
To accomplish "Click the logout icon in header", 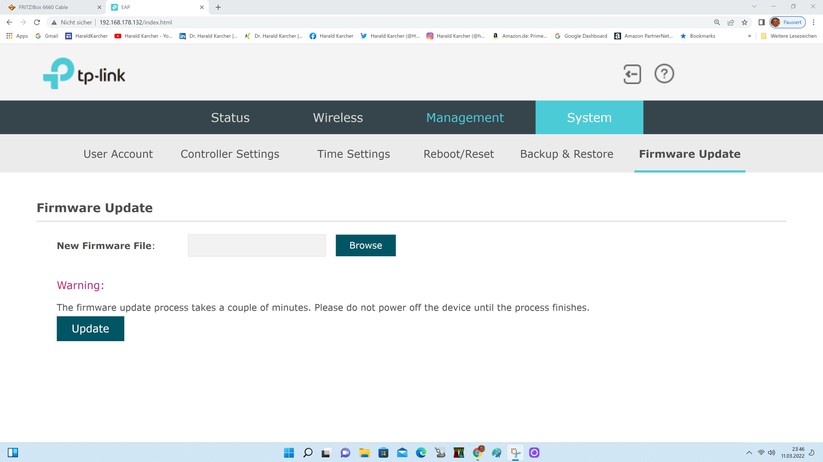I will (x=632, y=74).
